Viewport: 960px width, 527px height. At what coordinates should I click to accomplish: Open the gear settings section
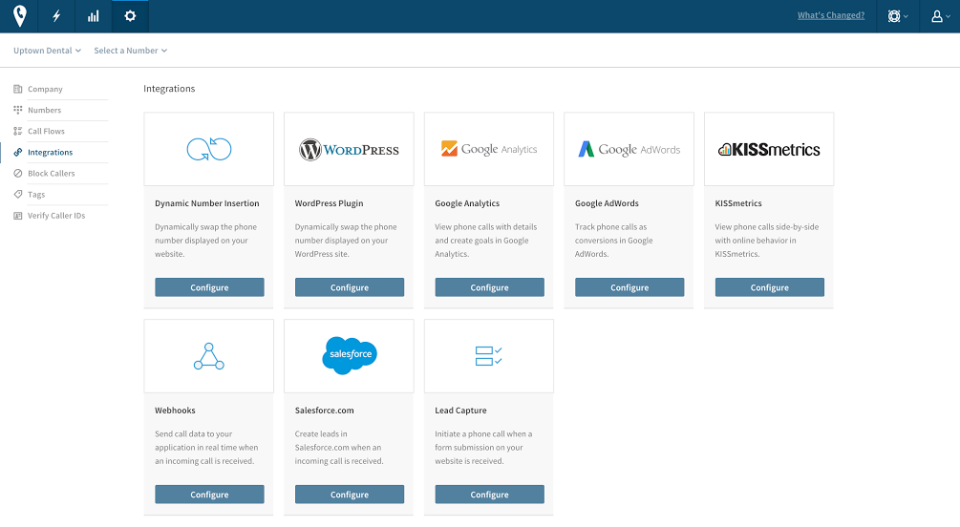point(130,16)
